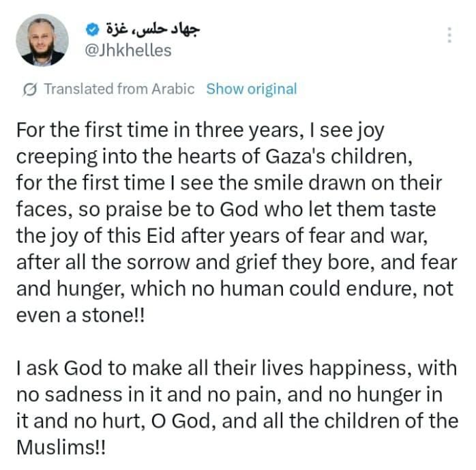476x470 pixels.
Task: Open the author's profile picture
Action: coord(42,40)
